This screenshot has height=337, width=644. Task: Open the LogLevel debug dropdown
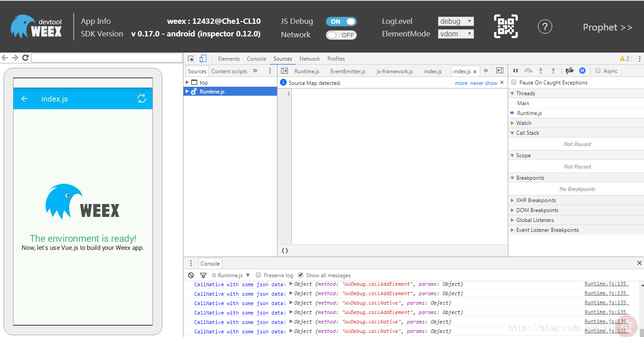[x=456, y=21]
